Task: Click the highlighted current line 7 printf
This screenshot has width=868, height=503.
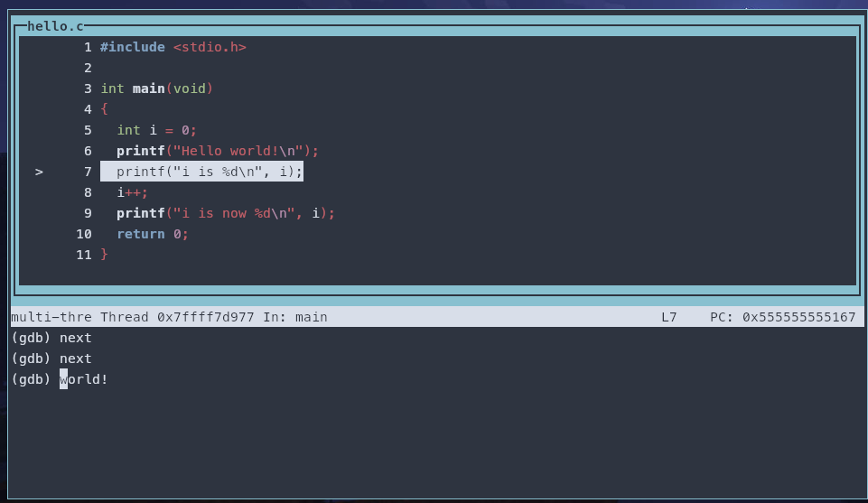Action: pyautogui.click(x=201, y=172)
